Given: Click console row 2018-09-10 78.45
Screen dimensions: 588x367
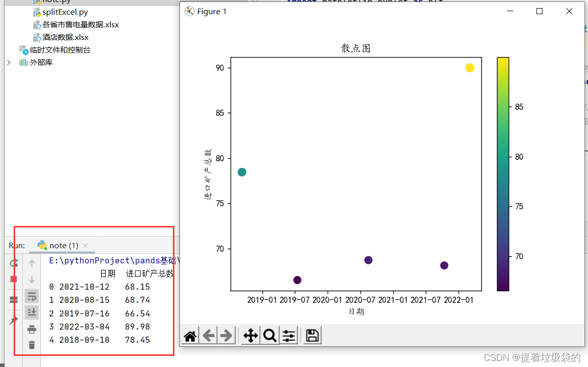Looking at the screenshot, I should (100, 340).
